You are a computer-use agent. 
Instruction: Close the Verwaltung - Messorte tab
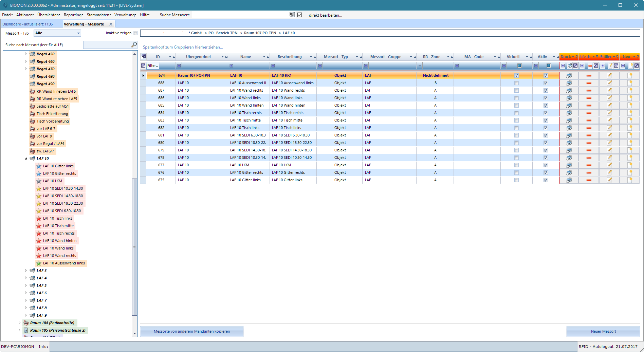point(111,24)
